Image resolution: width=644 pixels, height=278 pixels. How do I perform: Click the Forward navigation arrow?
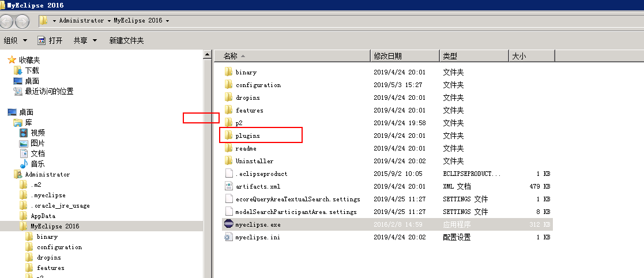(x=22, y=21)
